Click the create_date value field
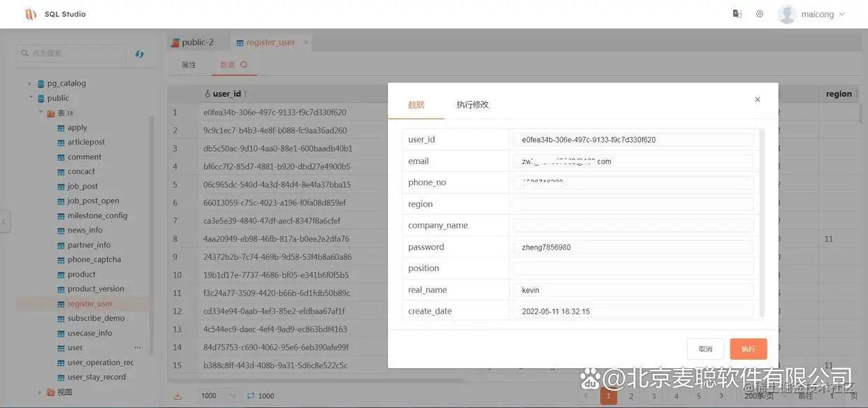 click(633, 312)
